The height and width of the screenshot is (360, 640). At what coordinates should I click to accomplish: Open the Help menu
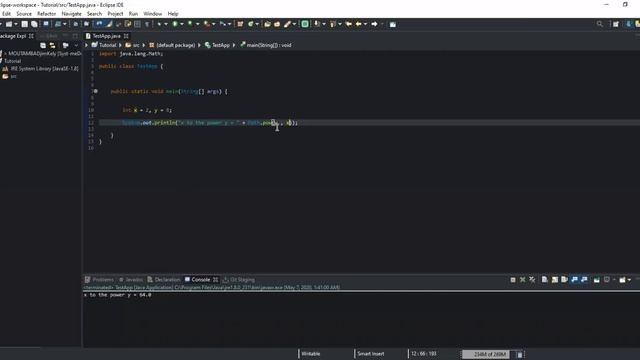173,13
